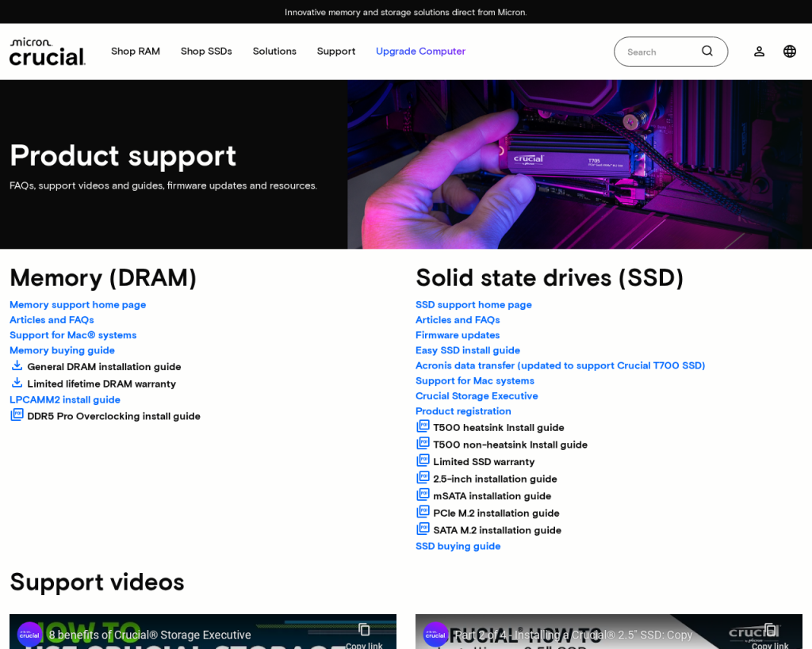Screen dimensions: 812x649
Task: Open LPCAMM2 install guide link
Action: tap(65, 399)
